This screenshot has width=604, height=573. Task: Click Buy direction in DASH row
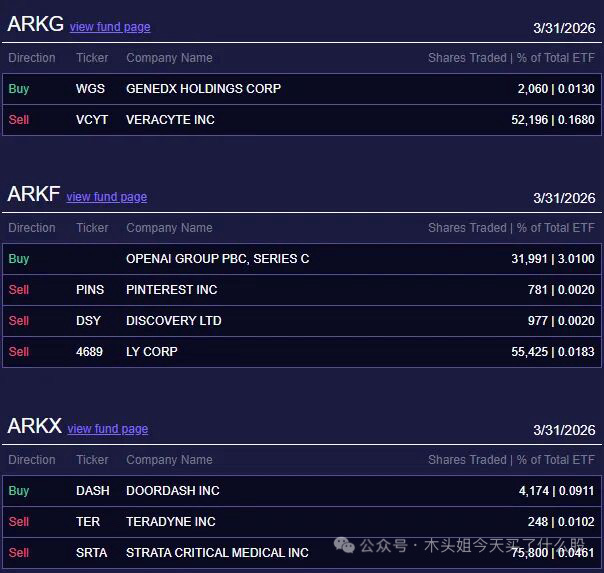tap(19, 491)
